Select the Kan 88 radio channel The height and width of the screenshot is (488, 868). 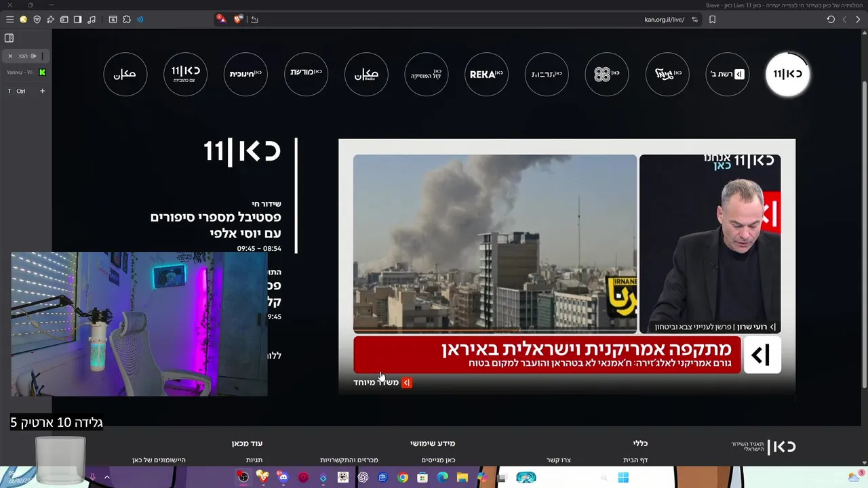pyautogui.click(x=607, y=74)
